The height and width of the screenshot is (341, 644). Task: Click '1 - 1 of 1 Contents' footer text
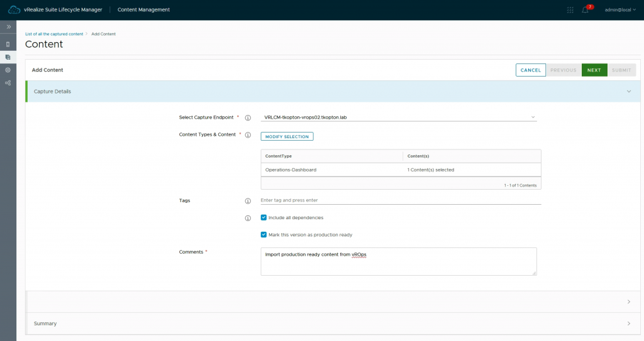pos(520,185)
